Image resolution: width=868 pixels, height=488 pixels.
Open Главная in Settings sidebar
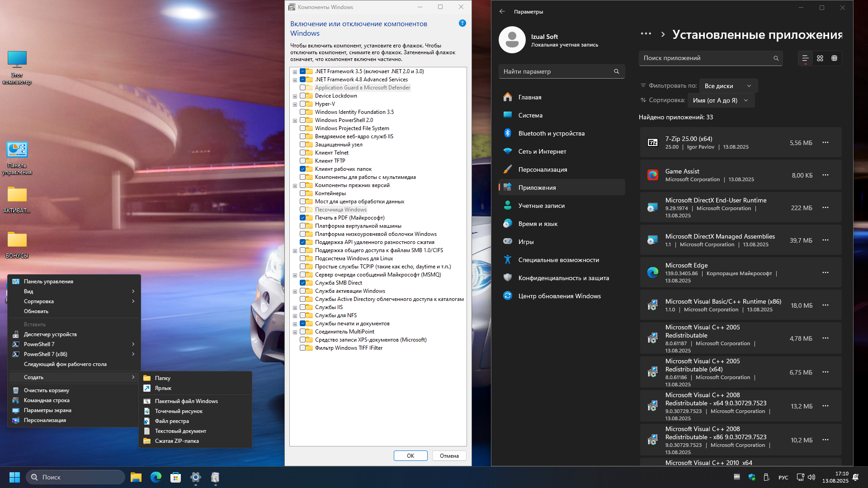pos(561,97)
